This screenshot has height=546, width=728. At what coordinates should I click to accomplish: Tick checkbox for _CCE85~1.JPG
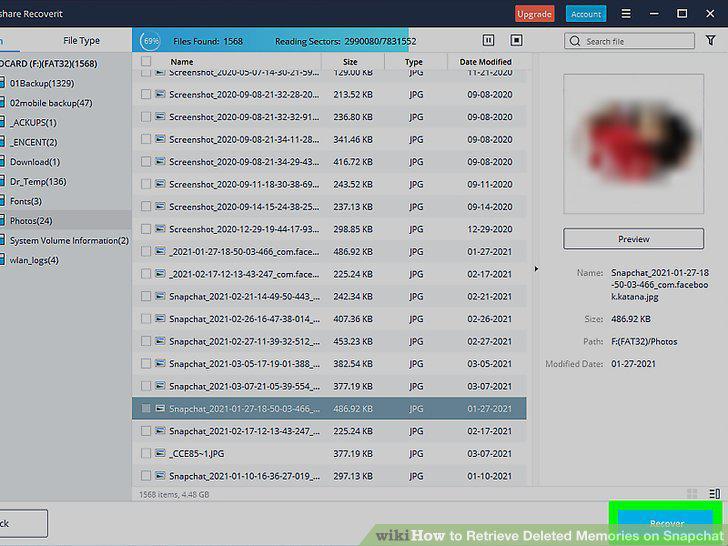pyautogui.click(x=146, y=454)
